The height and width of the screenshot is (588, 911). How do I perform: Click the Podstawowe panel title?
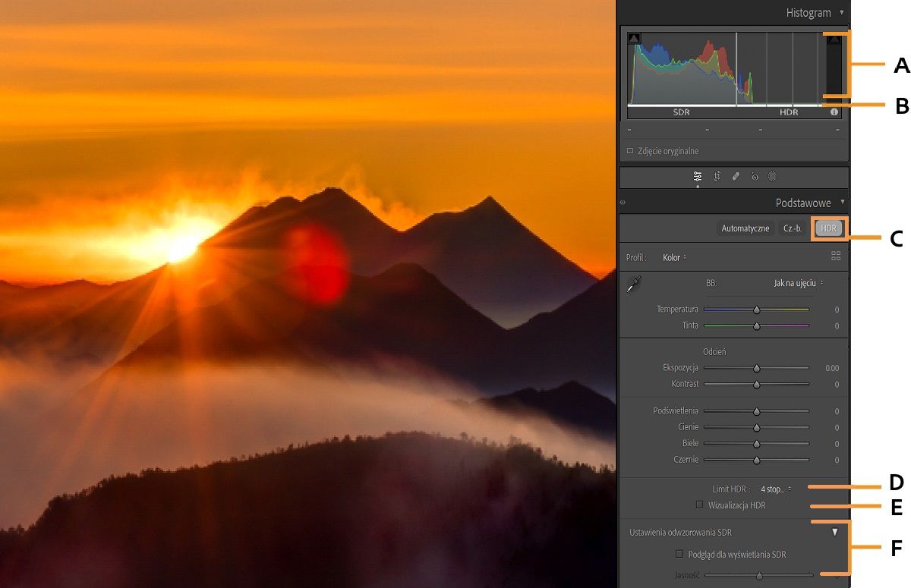click(803, 203)
